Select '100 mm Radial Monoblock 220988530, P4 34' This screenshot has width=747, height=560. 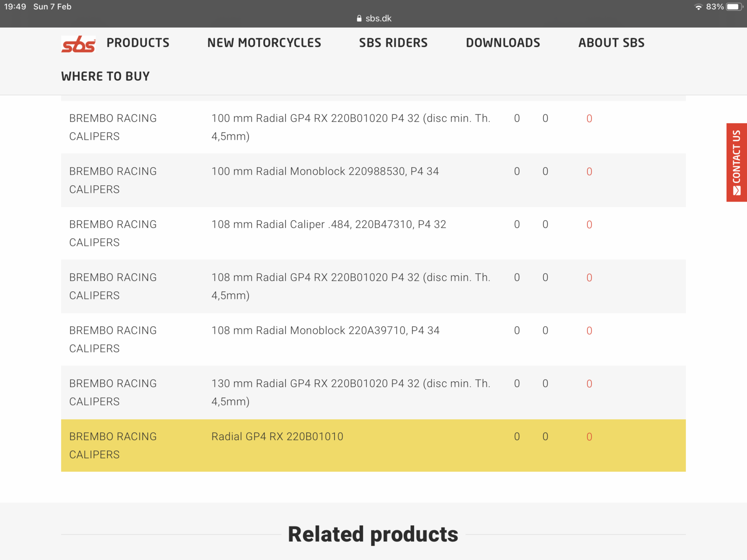pos(325,171)
